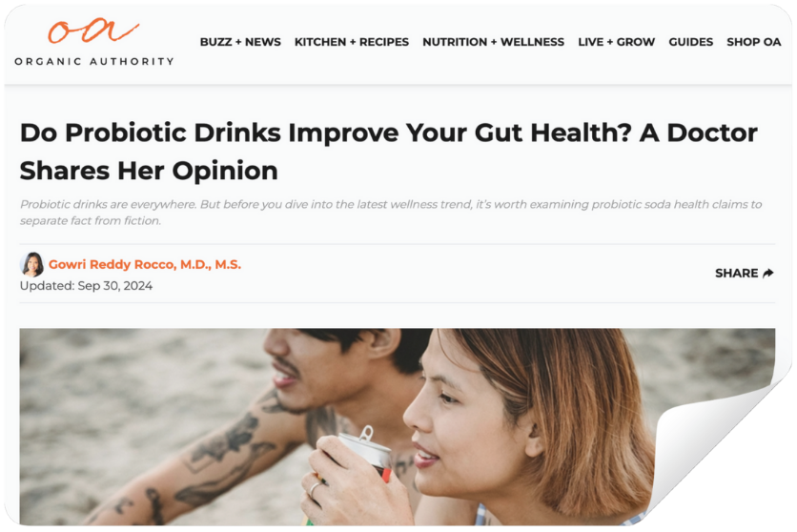Open the Live + Grow section

point(616,42)
